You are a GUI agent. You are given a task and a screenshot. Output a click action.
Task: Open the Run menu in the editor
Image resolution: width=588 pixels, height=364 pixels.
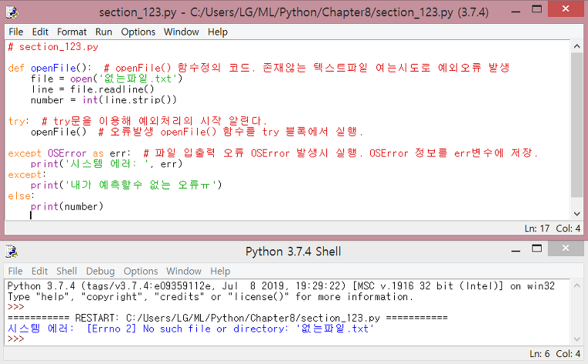[x=103, y=32]
